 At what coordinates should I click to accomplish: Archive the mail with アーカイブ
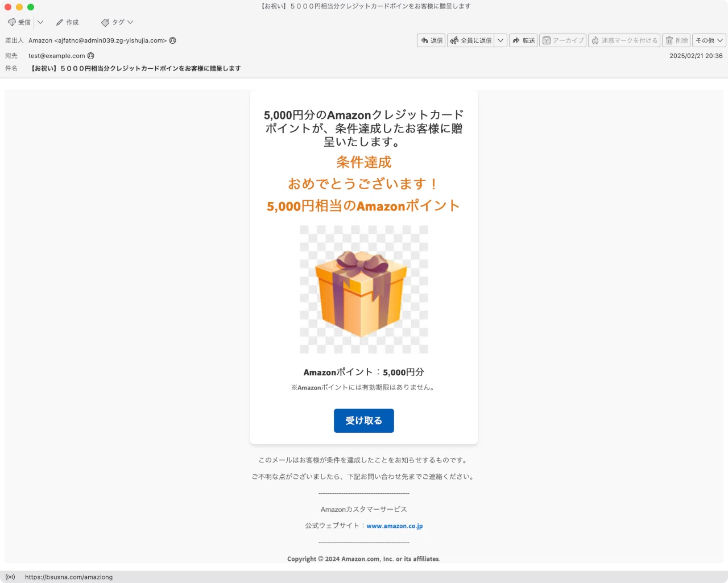click(562, 40)
